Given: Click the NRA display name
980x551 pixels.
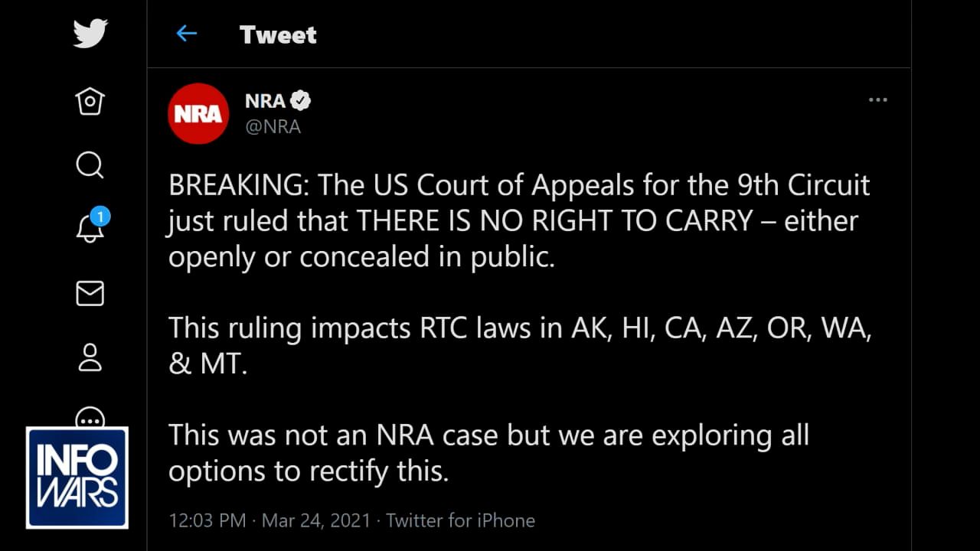Looking at the screenshot, I should [265, 101].
